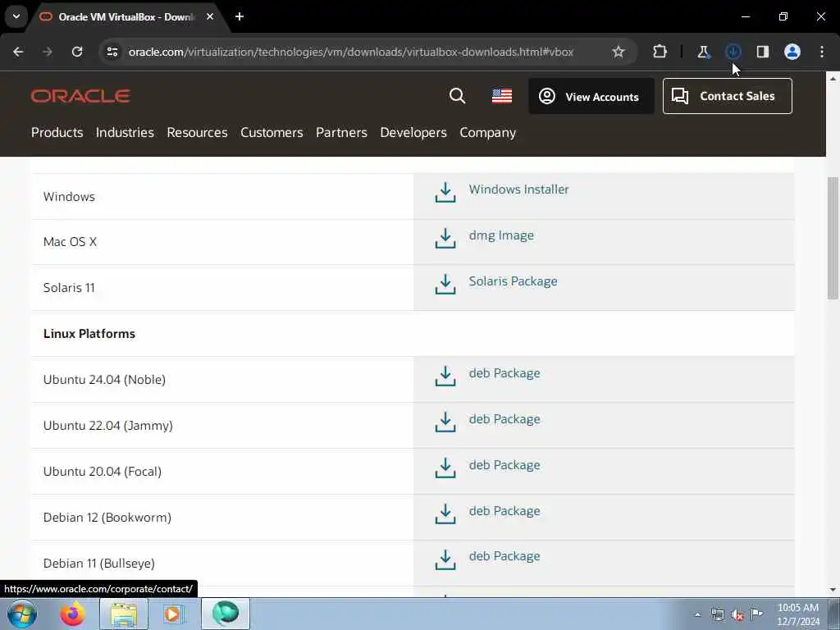This screenshot has width=840, height=630.
Task: Click the View Accounts button
Action: tap(591, 97)
